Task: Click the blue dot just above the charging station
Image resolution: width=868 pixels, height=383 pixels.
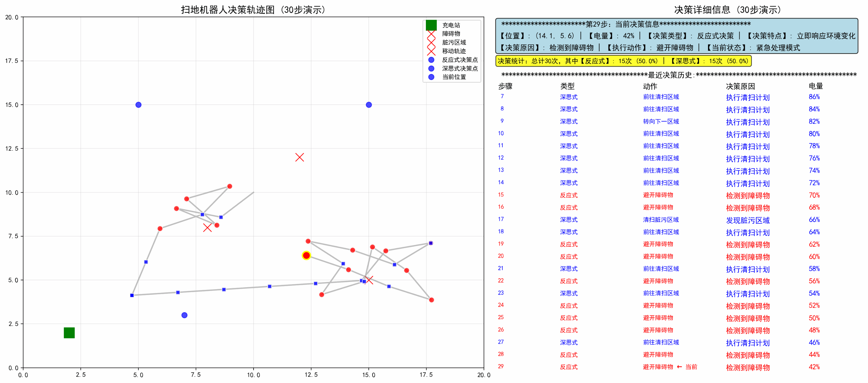Action: point(184,315)
